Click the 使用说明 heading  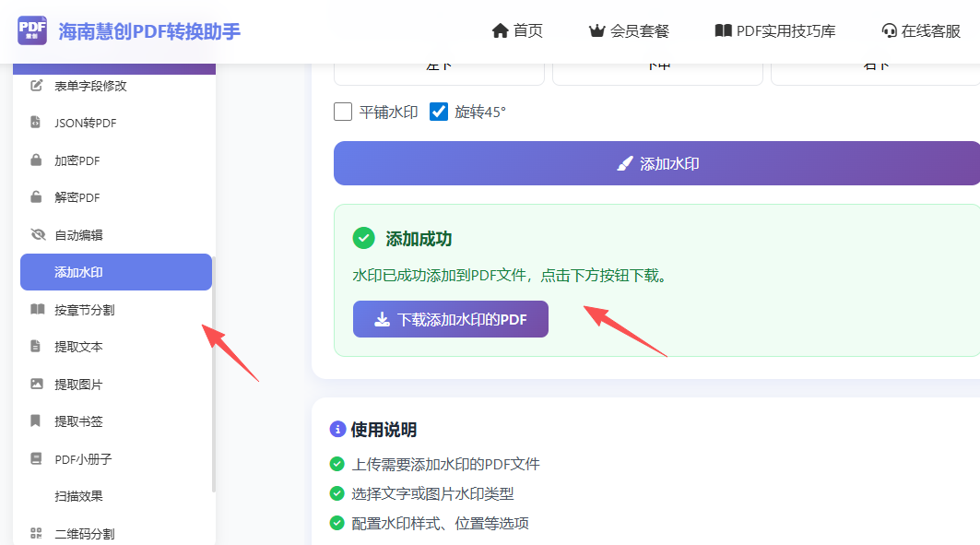[384, 430]
